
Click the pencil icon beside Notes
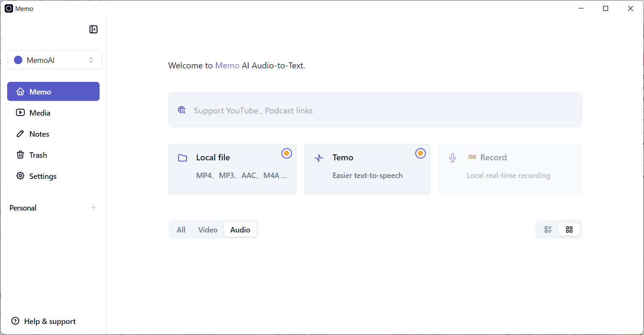click(20, 134)
